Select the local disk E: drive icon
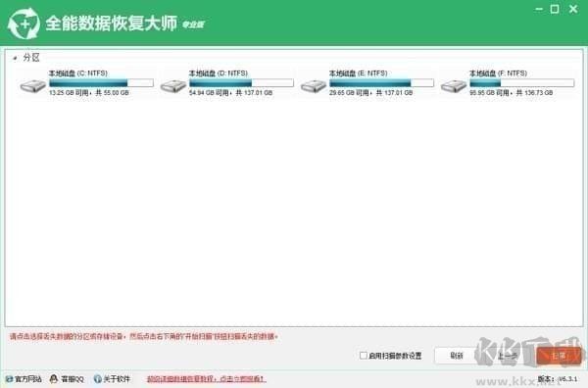588x388 pixels. tap(314, 86)
